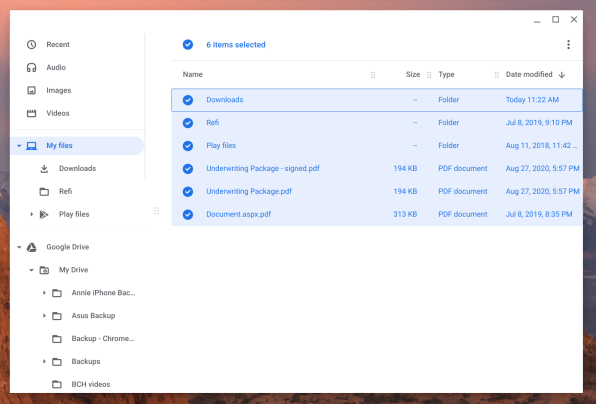Open the Videos clapperboard icon
Image resolution: width=596 pixels, height=404 pixels.
[x=32, y=113]
